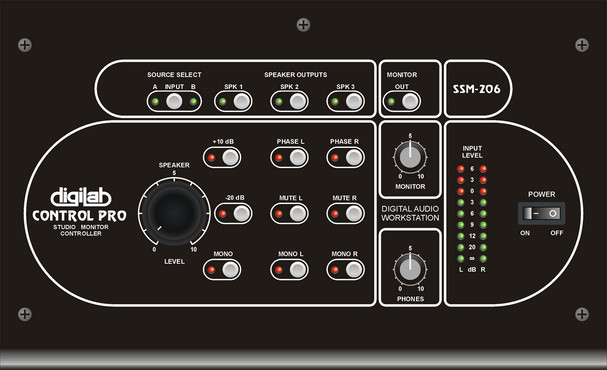607x370 pixels.
Task: Click the SPK 3 green LED indicator
Action: (335, 102)
